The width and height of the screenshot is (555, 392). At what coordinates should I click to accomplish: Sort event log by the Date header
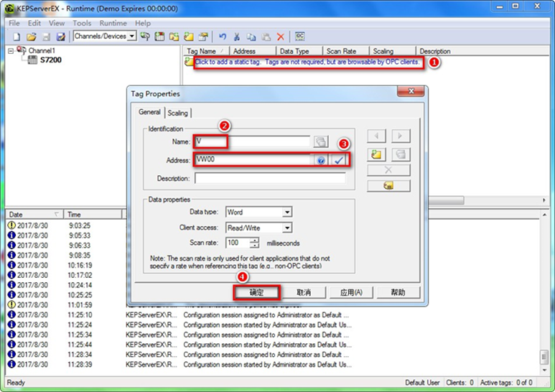pos(34,215)
